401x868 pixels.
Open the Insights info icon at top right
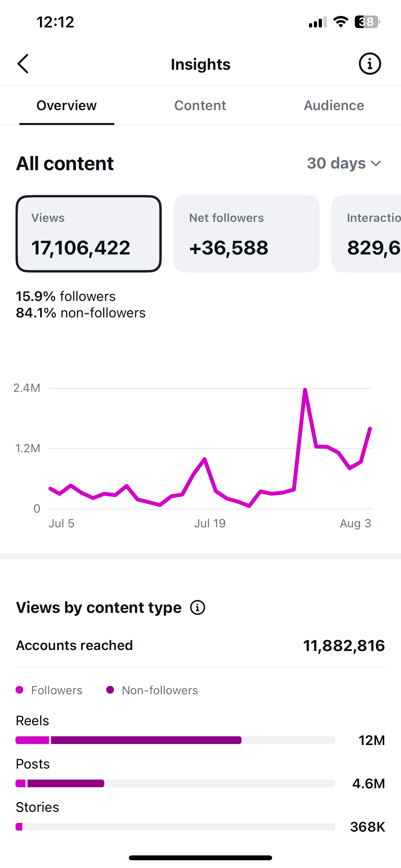coord(370,64)
